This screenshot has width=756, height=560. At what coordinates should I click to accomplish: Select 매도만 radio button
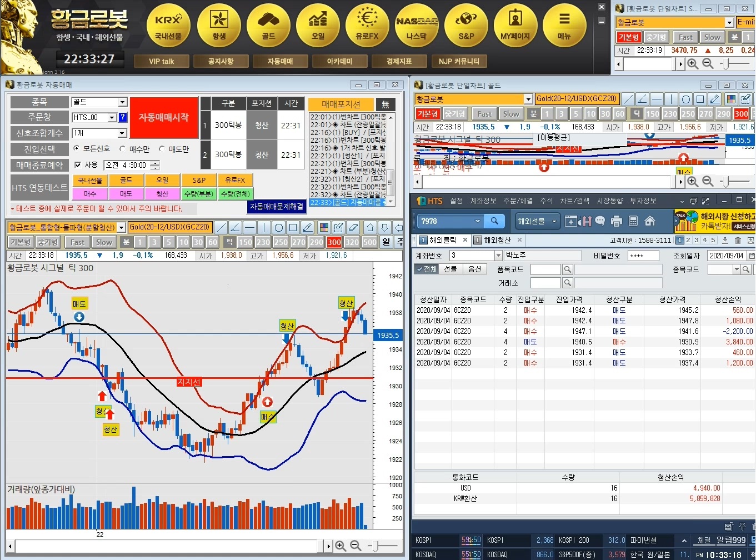[162, 149]
